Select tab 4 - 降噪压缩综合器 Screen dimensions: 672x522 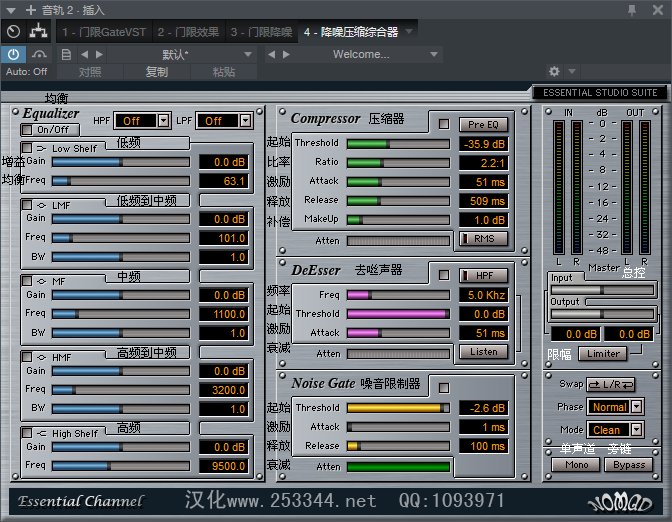tap(351, 32)
